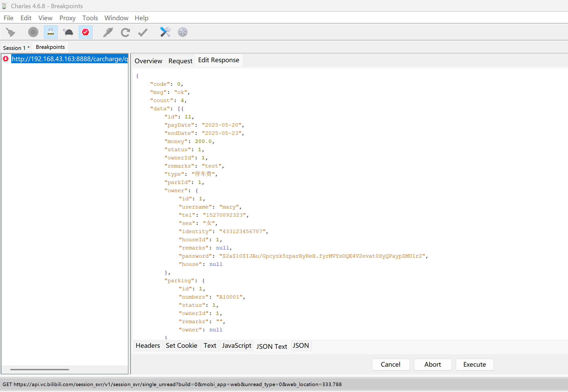Click the "msg": "ok" line
Viewport: 568px width, 392px height.
(x=170, y=92)
